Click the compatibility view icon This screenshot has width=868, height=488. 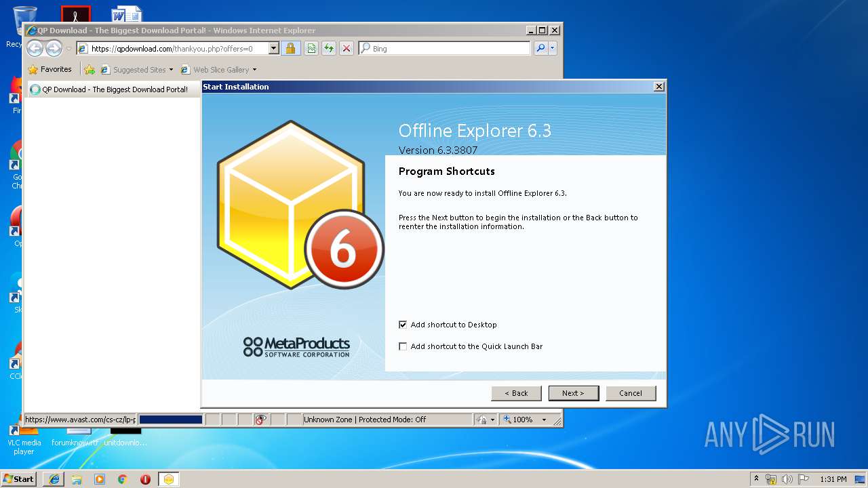coord(311,48)
